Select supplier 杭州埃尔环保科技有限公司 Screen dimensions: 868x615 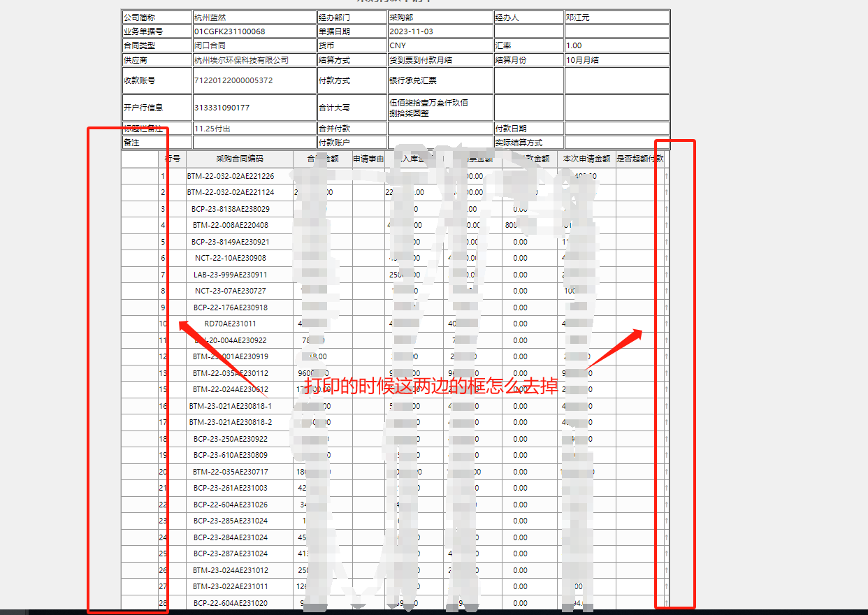[x=241, y=60]
